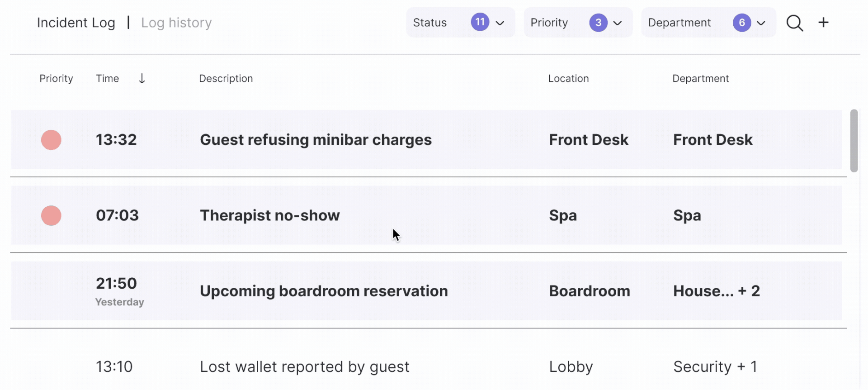This screenshot has height=390, width=868.
Task: Toggle the Time sort arrow
Action: point(142,79)
